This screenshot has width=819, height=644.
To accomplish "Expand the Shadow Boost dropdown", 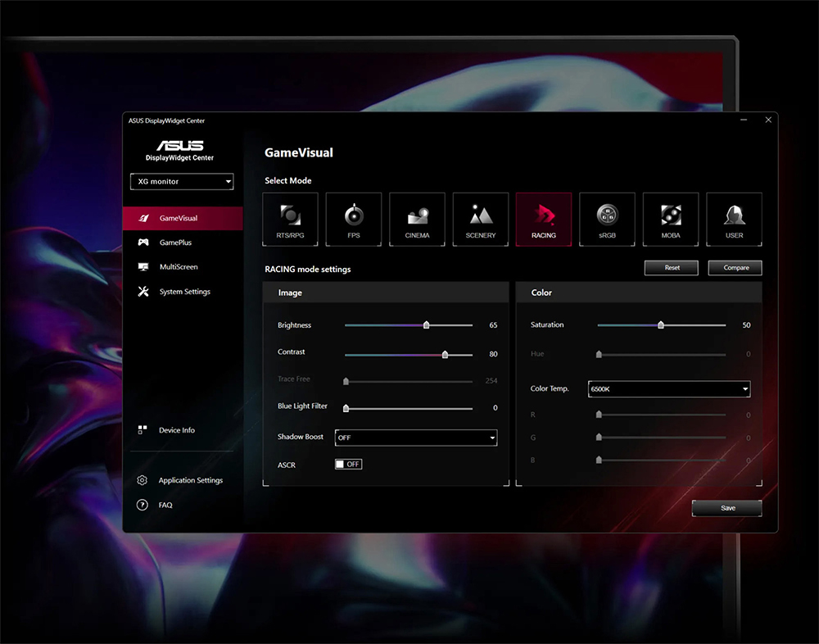I will 415,438.
